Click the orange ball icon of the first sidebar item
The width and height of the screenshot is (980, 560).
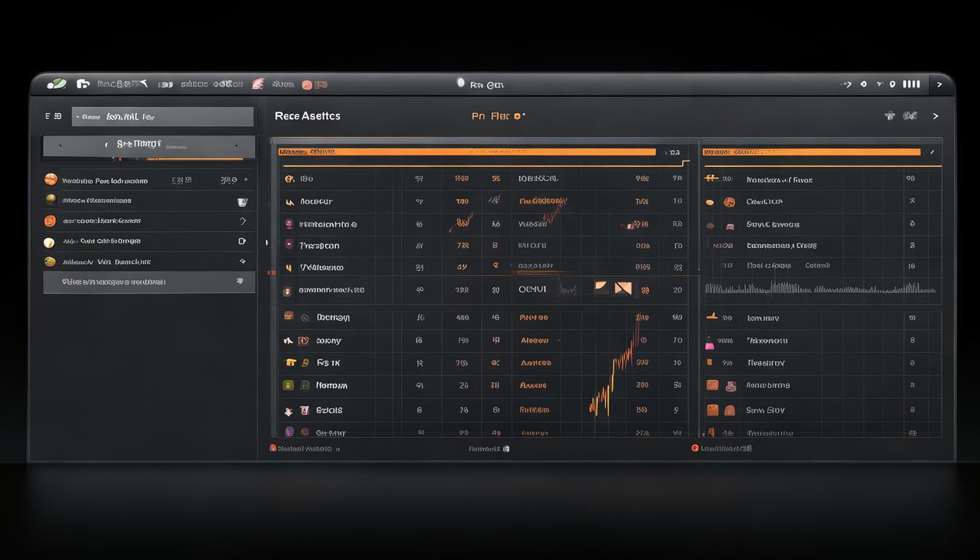(x=50, y=179)
